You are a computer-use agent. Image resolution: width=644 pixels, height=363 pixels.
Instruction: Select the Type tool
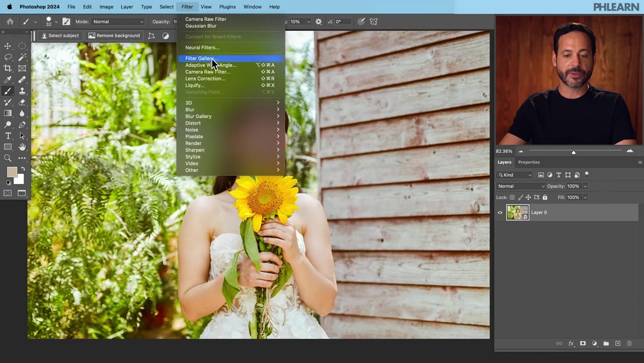coord(8,136)
